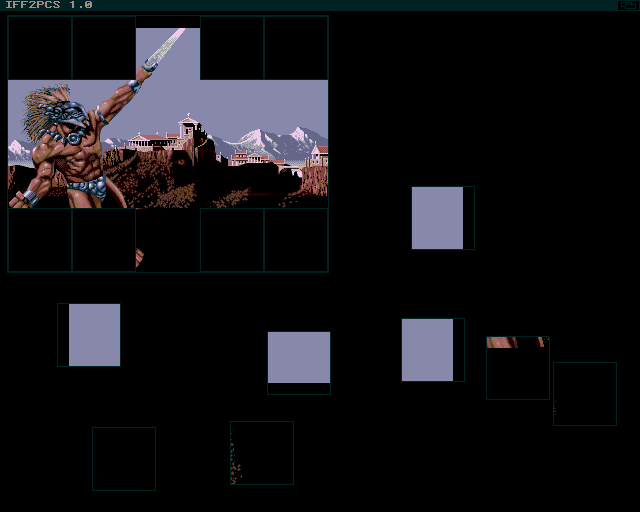Pick the loose sky piece with left black strip
Image resolution: width=640 pixels, height=512 pixels.
(x=89, y=335)
